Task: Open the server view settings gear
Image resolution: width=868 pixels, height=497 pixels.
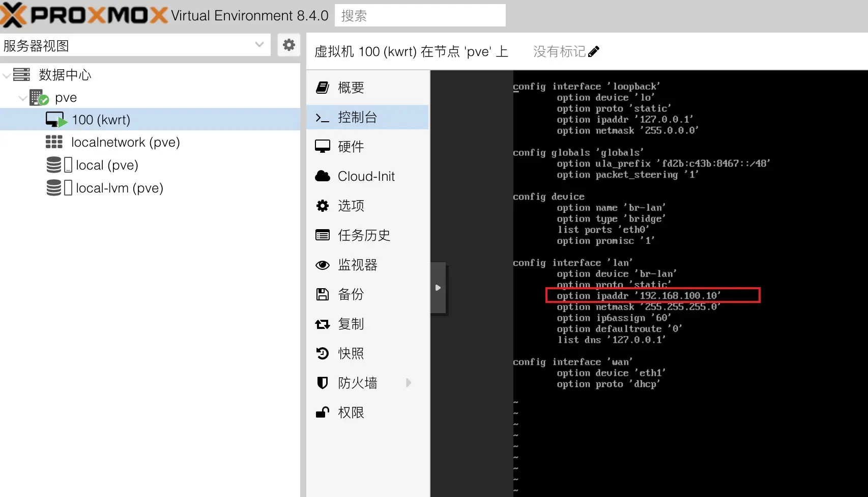Action: point(289,45)
